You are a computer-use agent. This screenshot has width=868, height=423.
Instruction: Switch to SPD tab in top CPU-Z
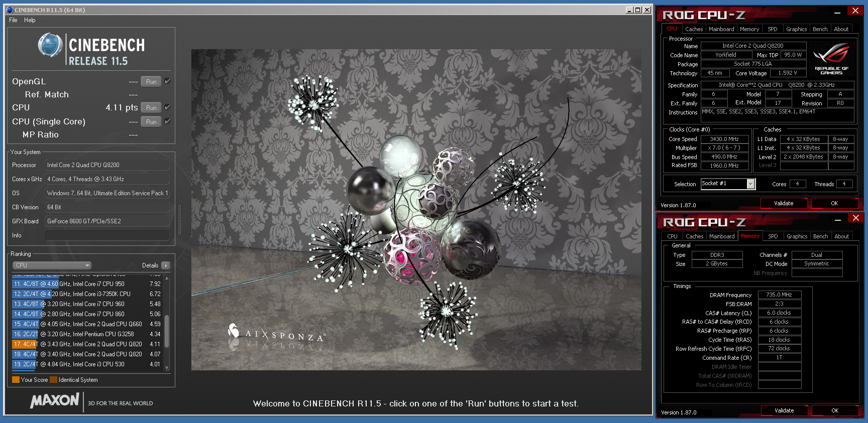click(773, 29)
